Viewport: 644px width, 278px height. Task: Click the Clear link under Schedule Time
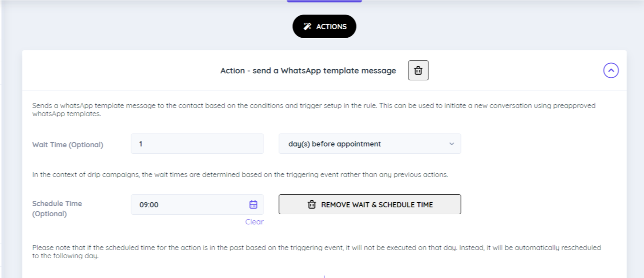coord(254,222)
